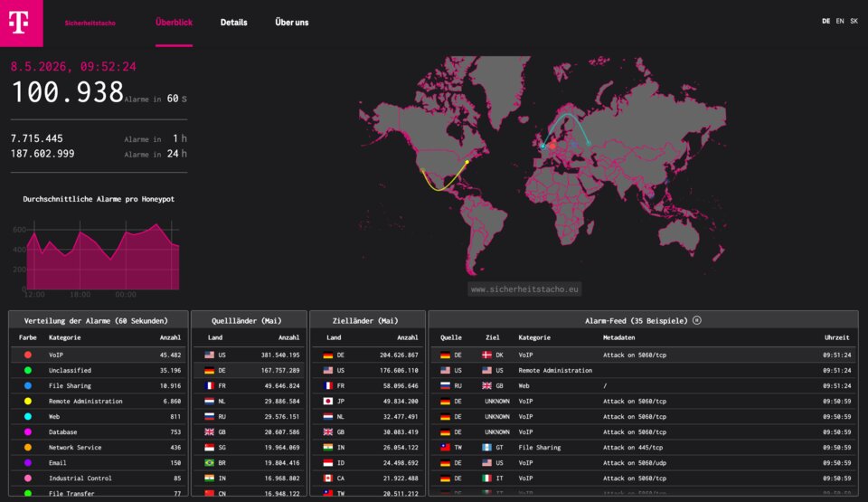Click the '204.626.867' DE target count

coord(399,355)
